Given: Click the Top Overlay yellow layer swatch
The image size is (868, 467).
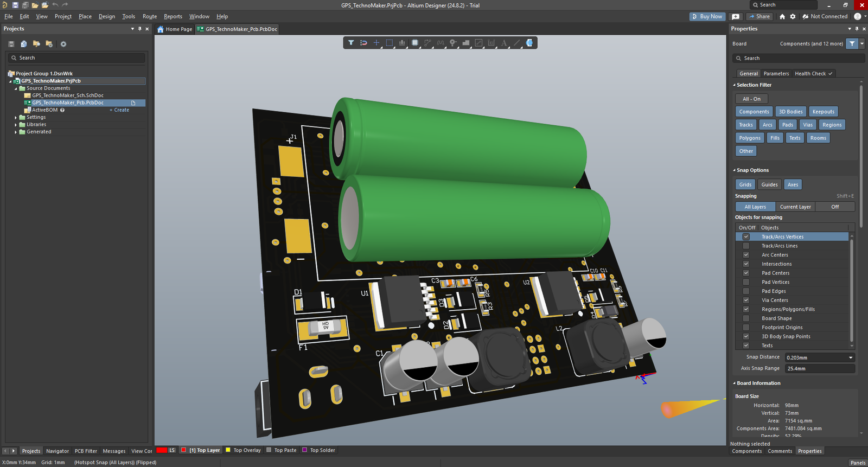Looking at the screenshot, I should [228, 450].
